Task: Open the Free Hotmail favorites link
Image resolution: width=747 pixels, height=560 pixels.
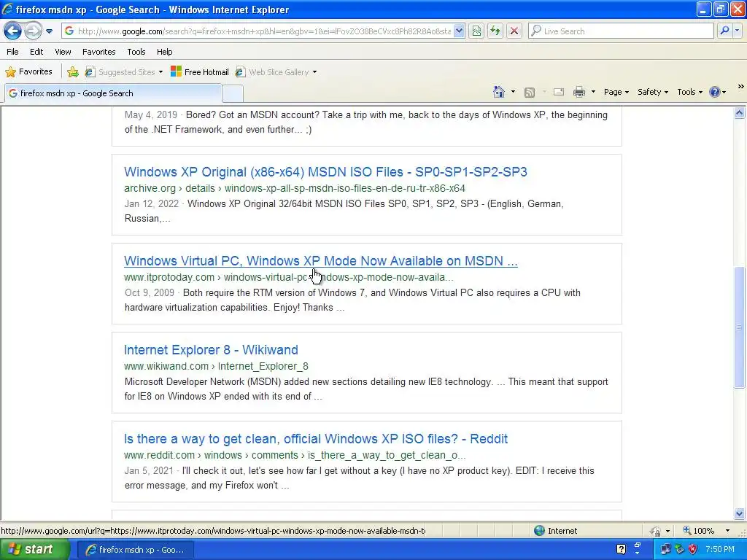Action: (x=200, y=72)
